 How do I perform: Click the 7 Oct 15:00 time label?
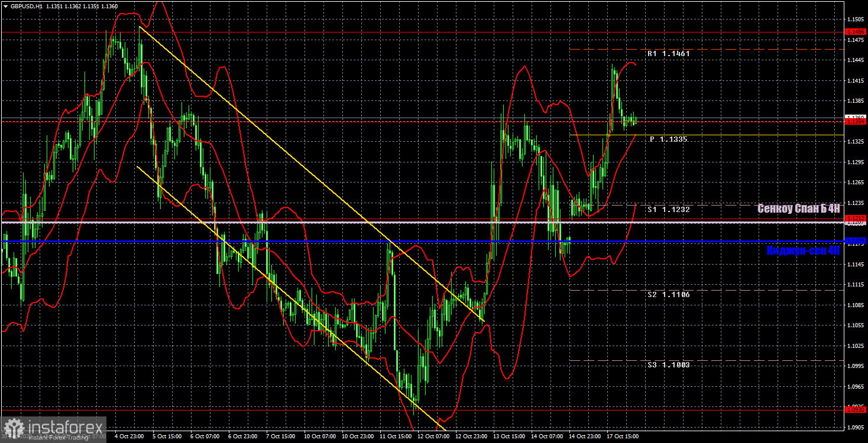[281, 437]
